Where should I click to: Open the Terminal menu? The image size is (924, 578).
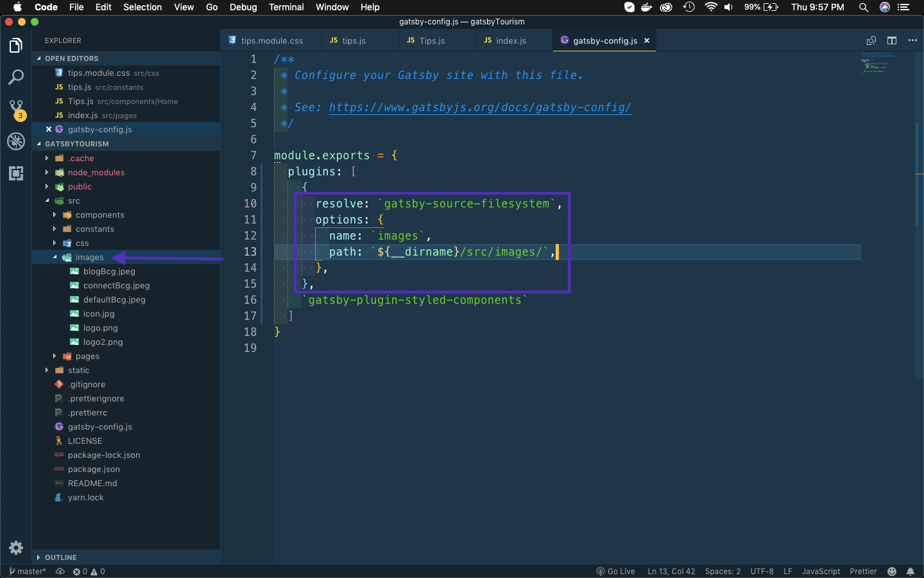pyautogui.click(x=286, y=7)
